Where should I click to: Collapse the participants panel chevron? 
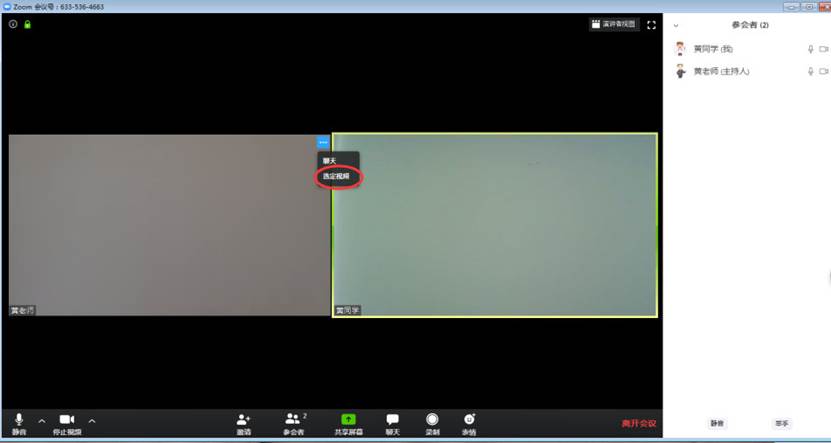click(677, 25)
